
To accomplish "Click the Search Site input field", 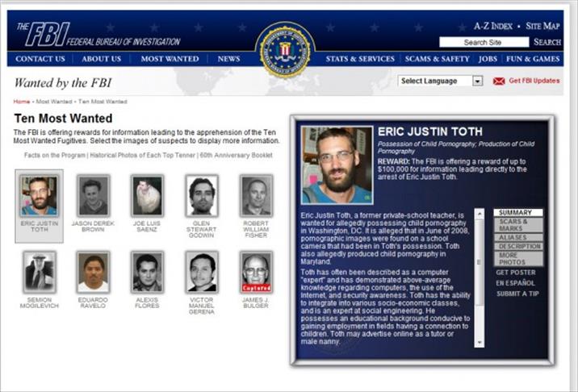I will coord(484,43).
